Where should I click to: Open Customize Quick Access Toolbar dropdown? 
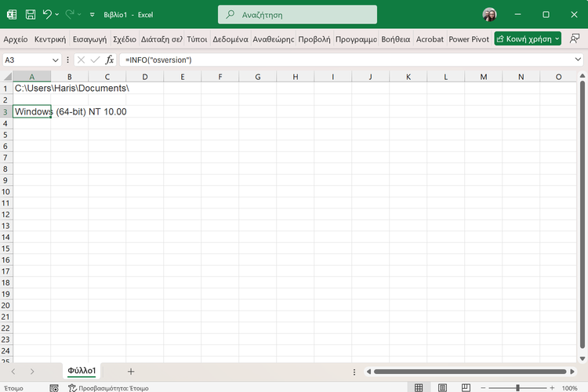[93, 14]
